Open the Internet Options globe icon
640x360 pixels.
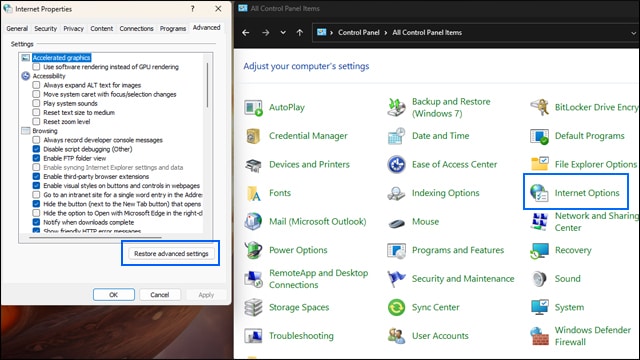coord(539,193)
